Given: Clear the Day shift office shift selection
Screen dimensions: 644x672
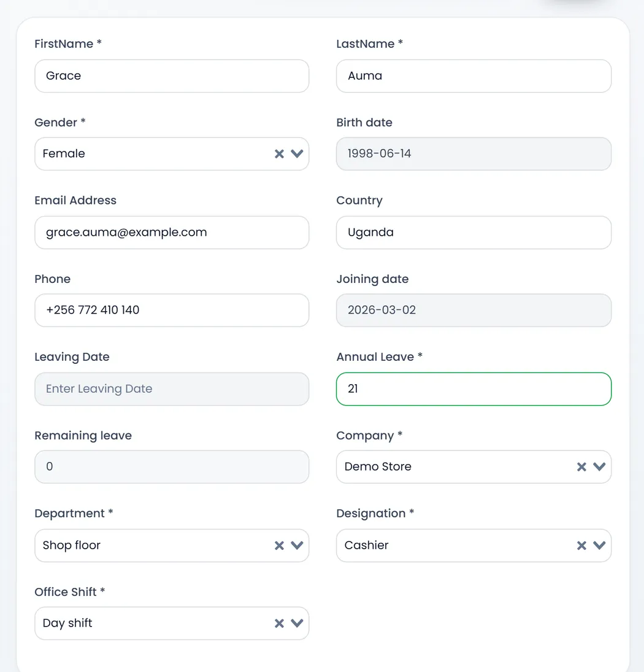Looking at the screenshot, I should 279,624.
